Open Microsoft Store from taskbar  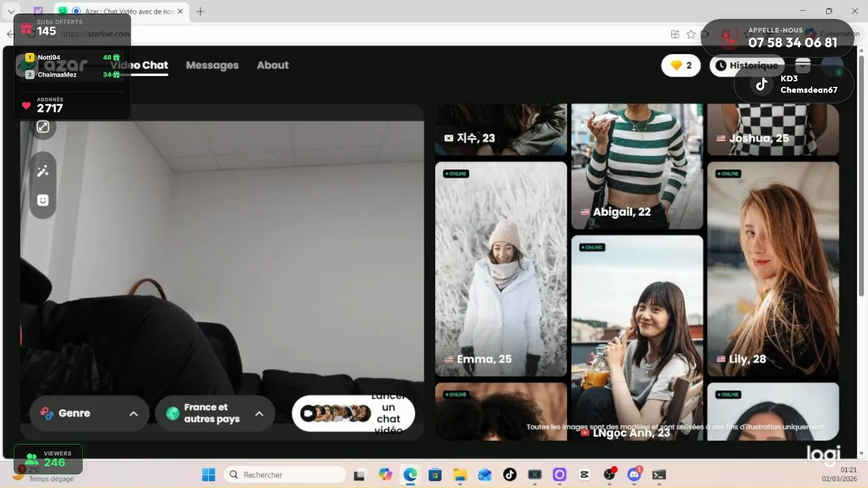(x=435, y=475)
